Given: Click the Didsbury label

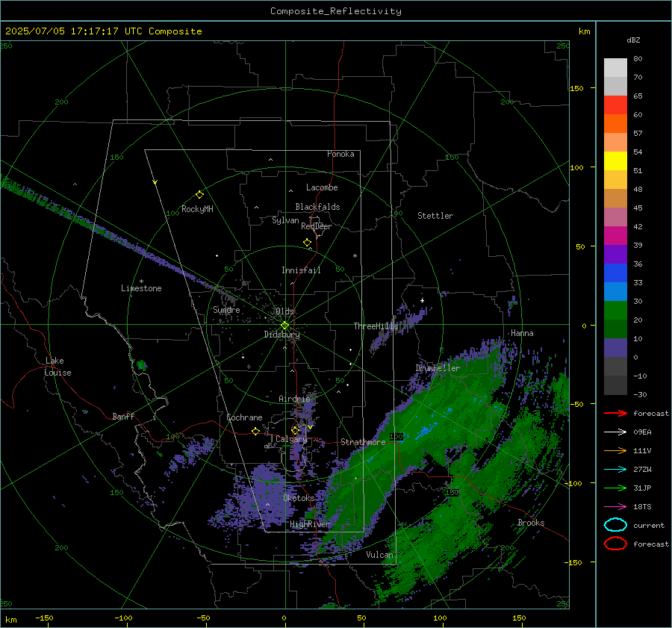Looking at the screenshot, I should point(281,335).
